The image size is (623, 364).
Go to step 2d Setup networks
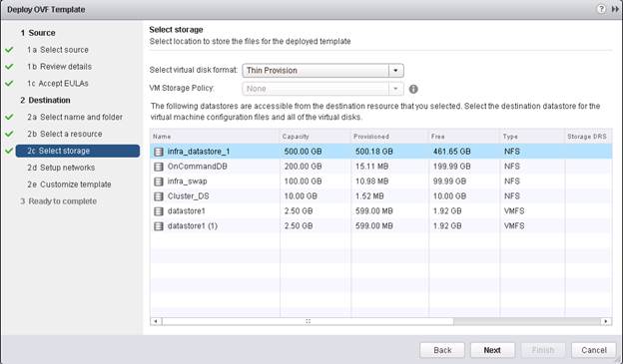[x=61, y=168]
